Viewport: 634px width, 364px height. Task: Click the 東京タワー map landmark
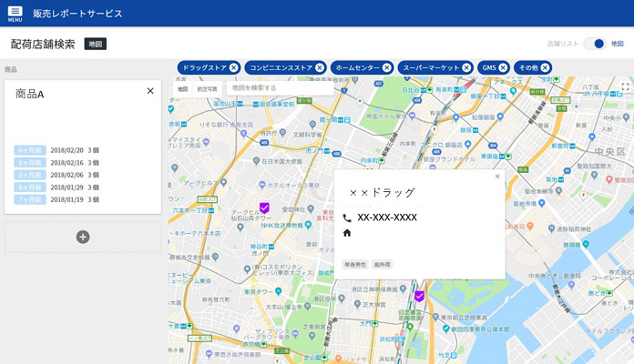tap(263, 291)
